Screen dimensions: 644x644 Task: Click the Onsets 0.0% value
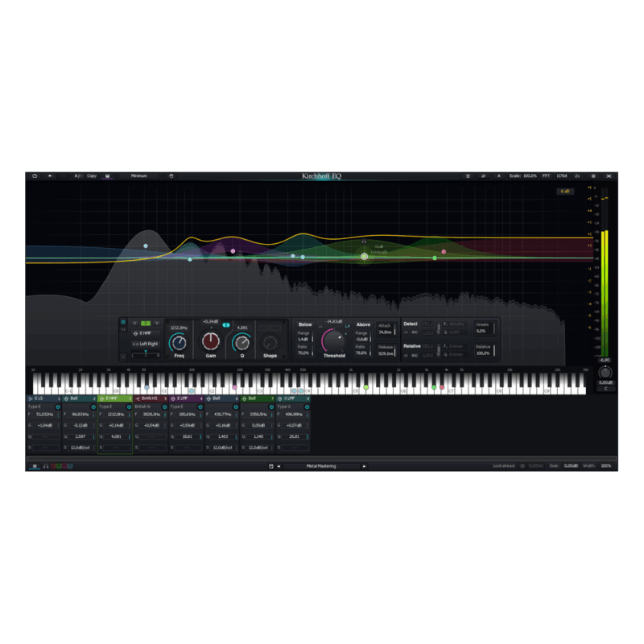pos(481,331)
